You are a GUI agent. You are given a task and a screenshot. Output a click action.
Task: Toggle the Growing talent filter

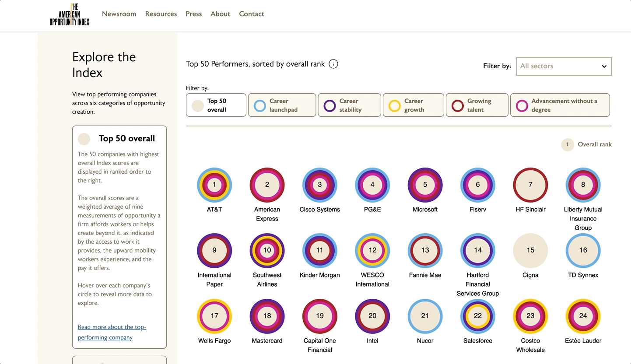pos(477,105)
